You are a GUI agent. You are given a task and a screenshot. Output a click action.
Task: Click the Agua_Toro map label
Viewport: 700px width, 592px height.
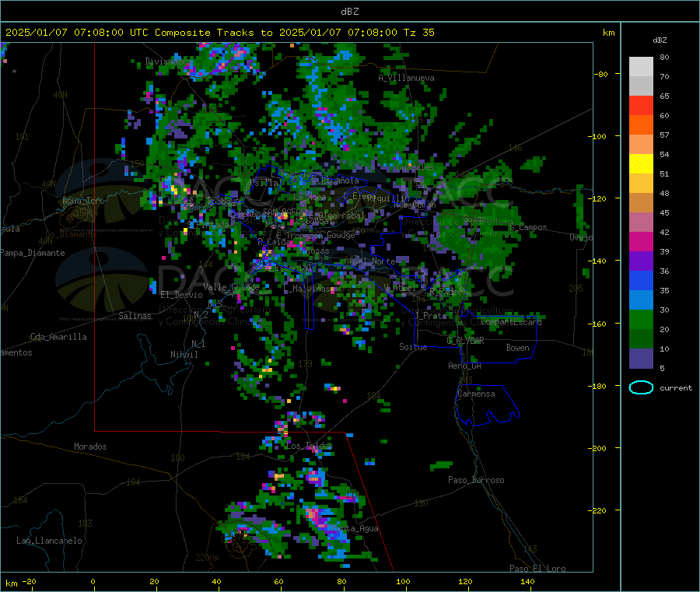coord(83,201)
